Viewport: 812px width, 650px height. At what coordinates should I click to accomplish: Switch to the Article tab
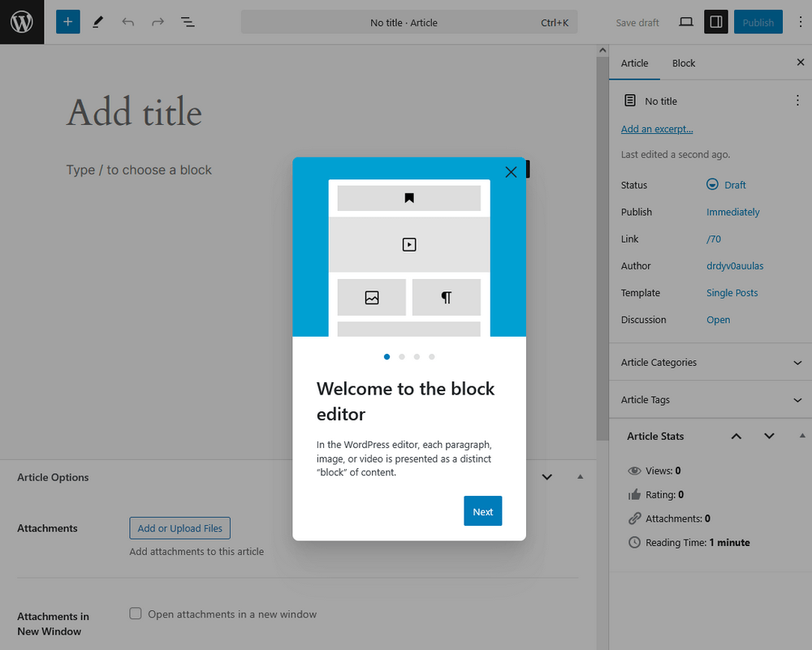pos(634,63)
